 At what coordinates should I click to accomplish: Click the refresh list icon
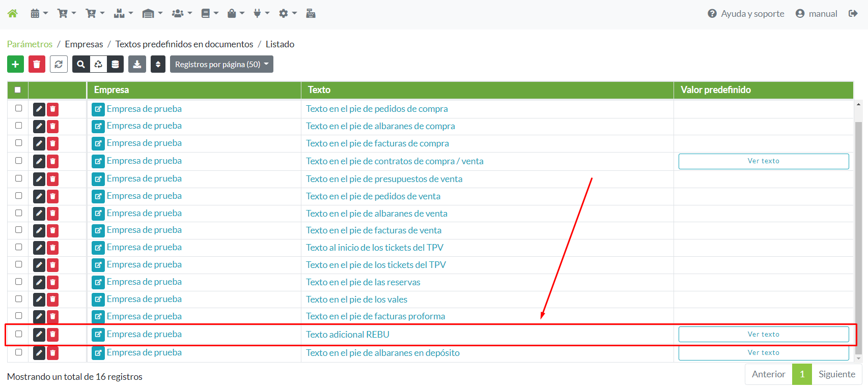pyautogui.click(x=59, y=64)
